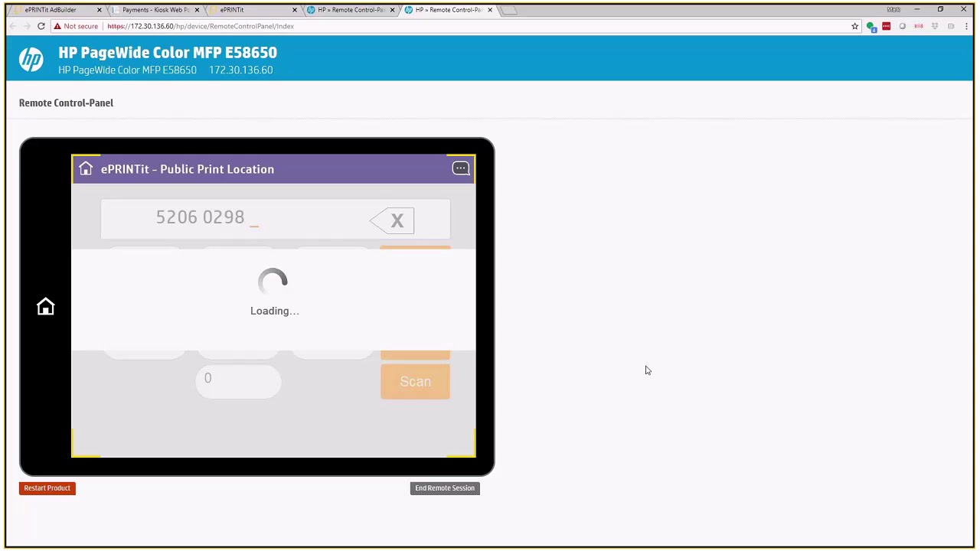Go forward in browser history
Image resolution: width=980 pixels, height=551 pixels.
pyautogui.click(x=27, y=26)
